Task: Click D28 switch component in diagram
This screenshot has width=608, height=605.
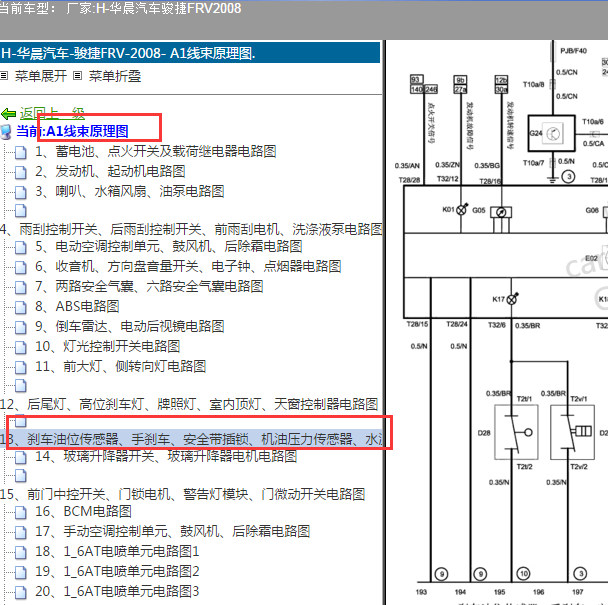Action: (x=516, y=432)
